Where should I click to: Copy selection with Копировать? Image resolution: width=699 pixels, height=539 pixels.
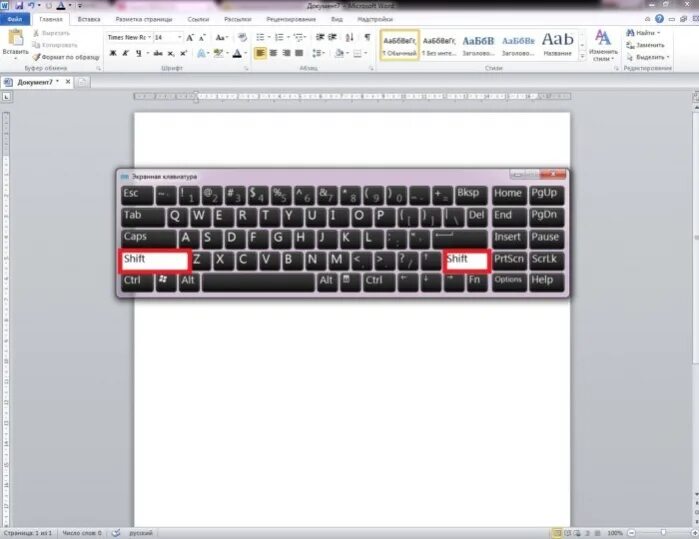55,45
